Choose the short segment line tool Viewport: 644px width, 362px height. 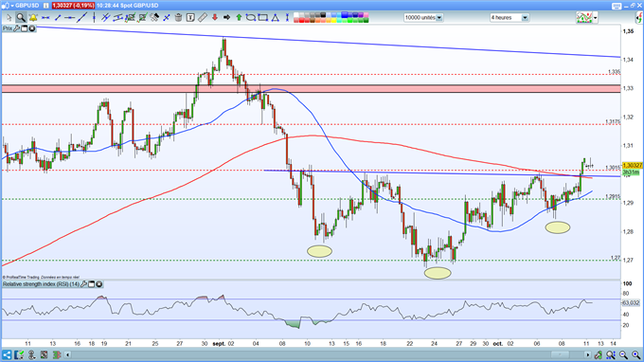(58, 18)
